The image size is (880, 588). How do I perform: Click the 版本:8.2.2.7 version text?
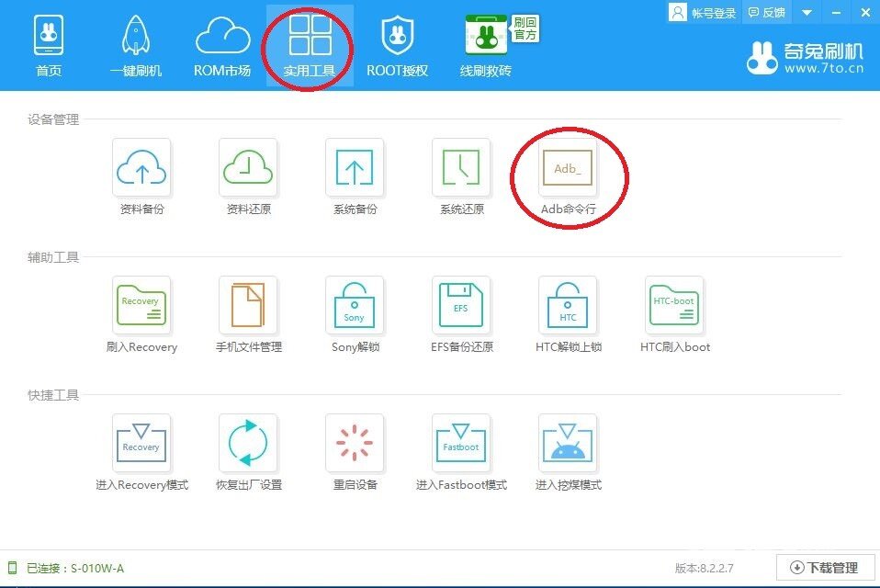tap(704, 569)
